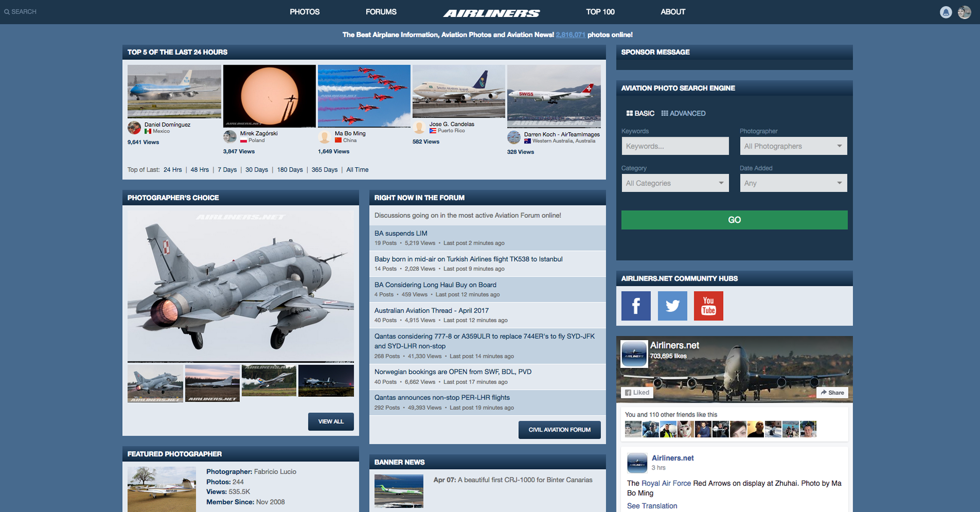This screenshot has height=512, width=980.
Task: Click the Airliners logo
Action: [491, 13]
